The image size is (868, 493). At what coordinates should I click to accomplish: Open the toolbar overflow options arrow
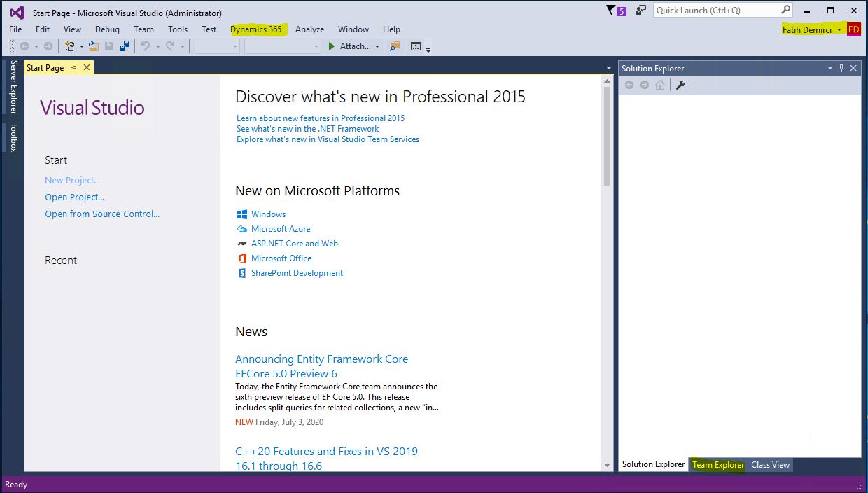tap(428, 49)
